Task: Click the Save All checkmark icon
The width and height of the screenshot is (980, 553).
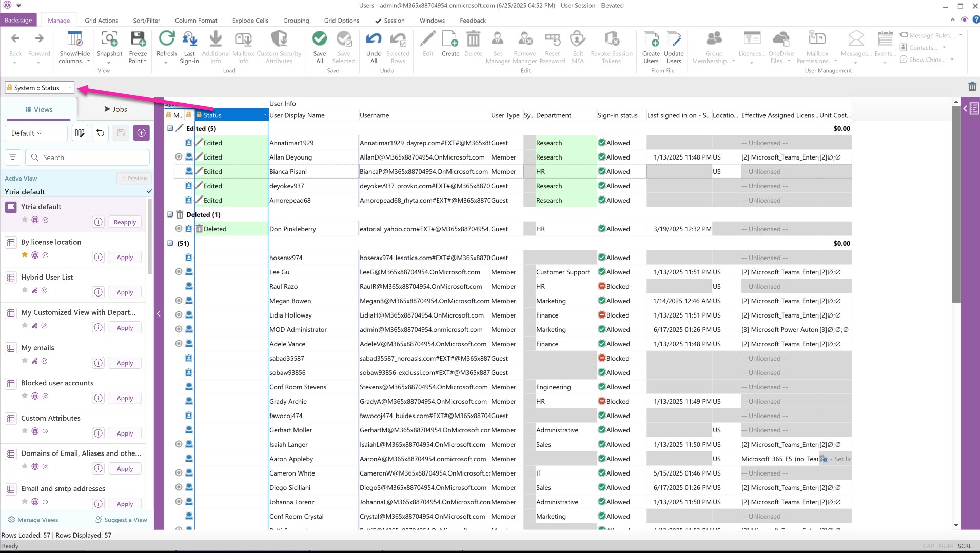Action: click(319, 39)
